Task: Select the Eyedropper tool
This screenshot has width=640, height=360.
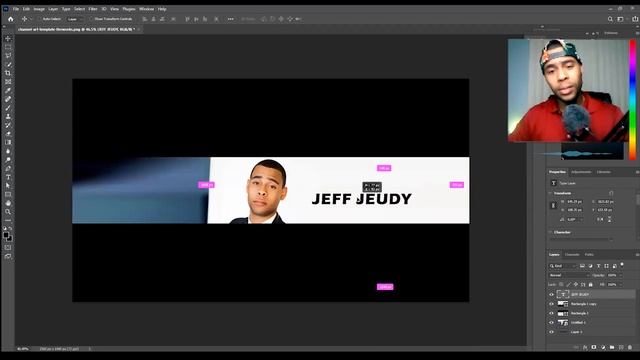Action: pyautogui.click(x=8, y=90)
